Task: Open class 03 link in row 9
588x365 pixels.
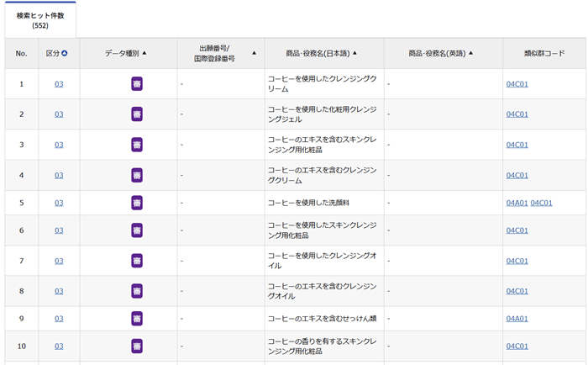Action: pos(59,319)
